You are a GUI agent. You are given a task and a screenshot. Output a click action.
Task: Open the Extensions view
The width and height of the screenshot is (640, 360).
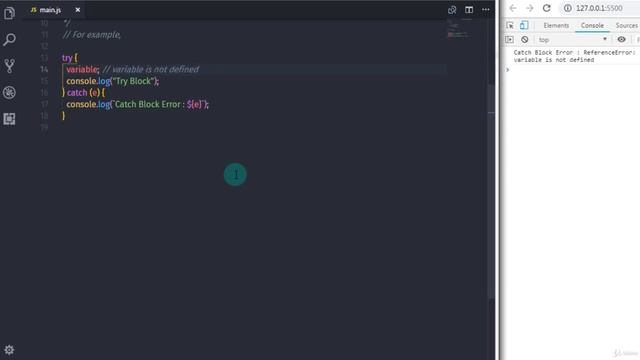(9, 119)
